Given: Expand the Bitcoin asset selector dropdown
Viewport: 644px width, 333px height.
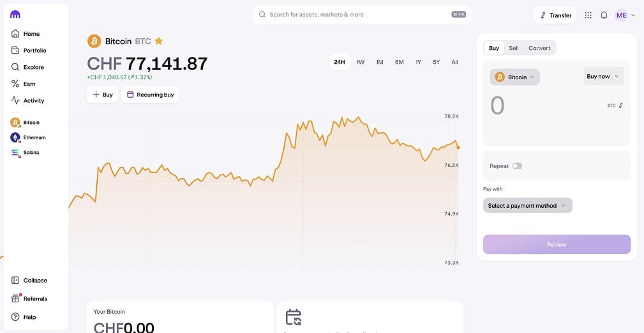Looking at the screenshot, I should tap(514, 77).
